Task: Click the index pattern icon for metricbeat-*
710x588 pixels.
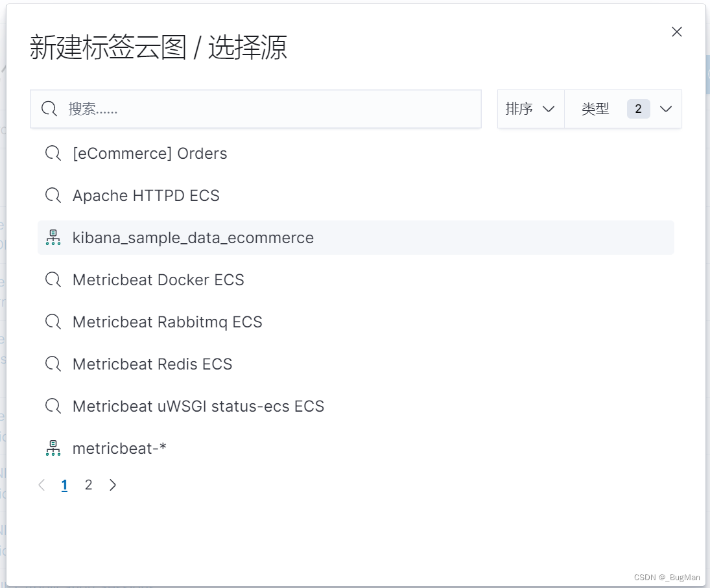Action: point(53,448)
